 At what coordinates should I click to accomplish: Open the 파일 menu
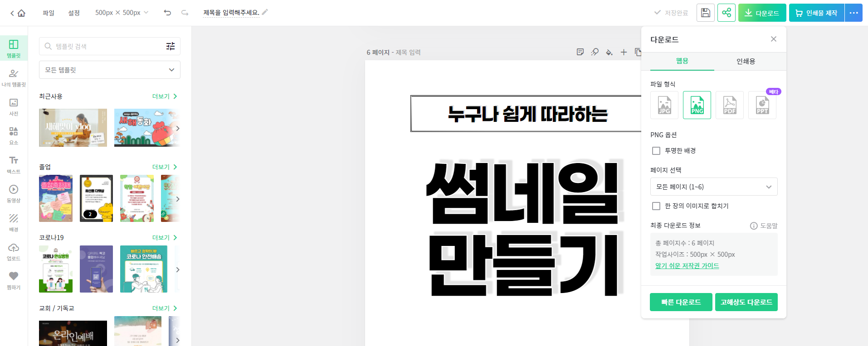[x=49, y=13]
